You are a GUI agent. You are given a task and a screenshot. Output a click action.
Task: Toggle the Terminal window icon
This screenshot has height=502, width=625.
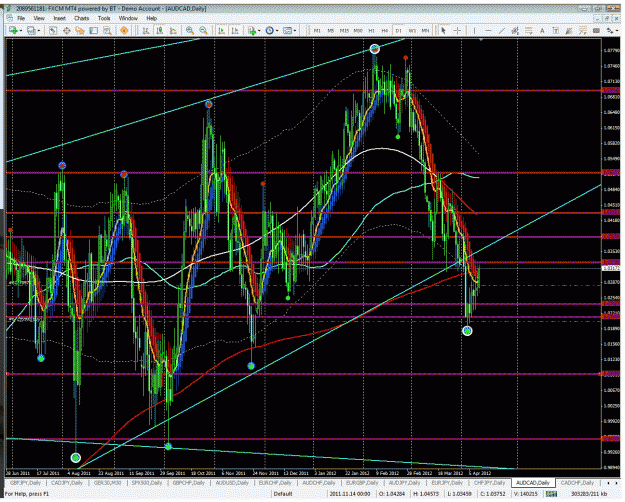pyautogui.click(x=94, y=31)
